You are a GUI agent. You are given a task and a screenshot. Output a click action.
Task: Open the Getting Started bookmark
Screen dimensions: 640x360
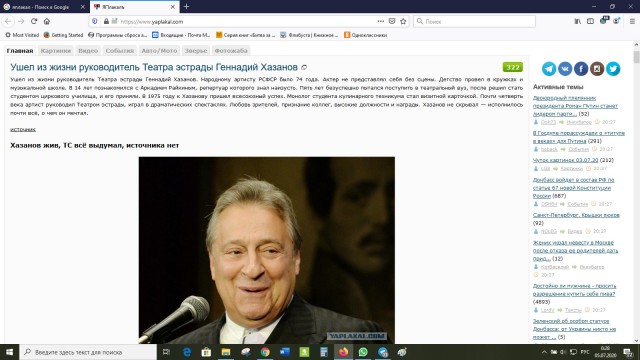63,35
